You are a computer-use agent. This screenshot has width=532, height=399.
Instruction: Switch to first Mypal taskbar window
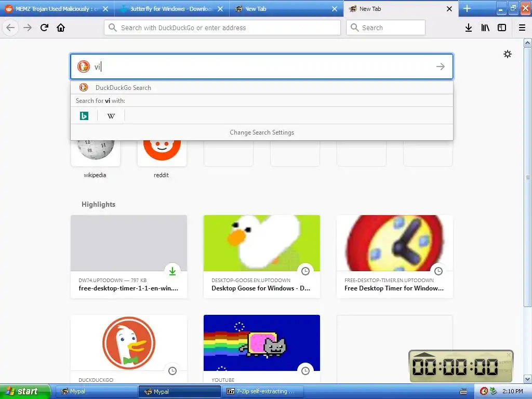[x=96, y=391]
